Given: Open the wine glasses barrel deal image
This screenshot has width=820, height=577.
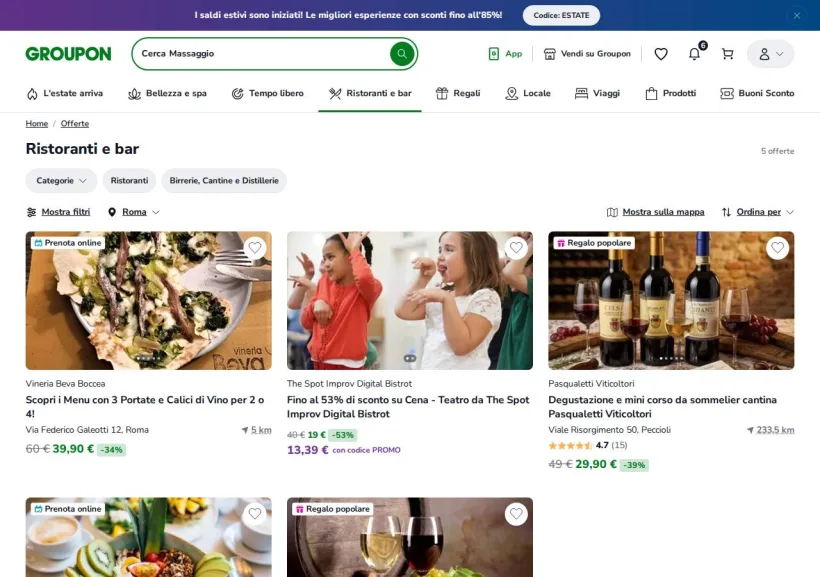Looking at the screenshot, I should (x=410, y=537).
